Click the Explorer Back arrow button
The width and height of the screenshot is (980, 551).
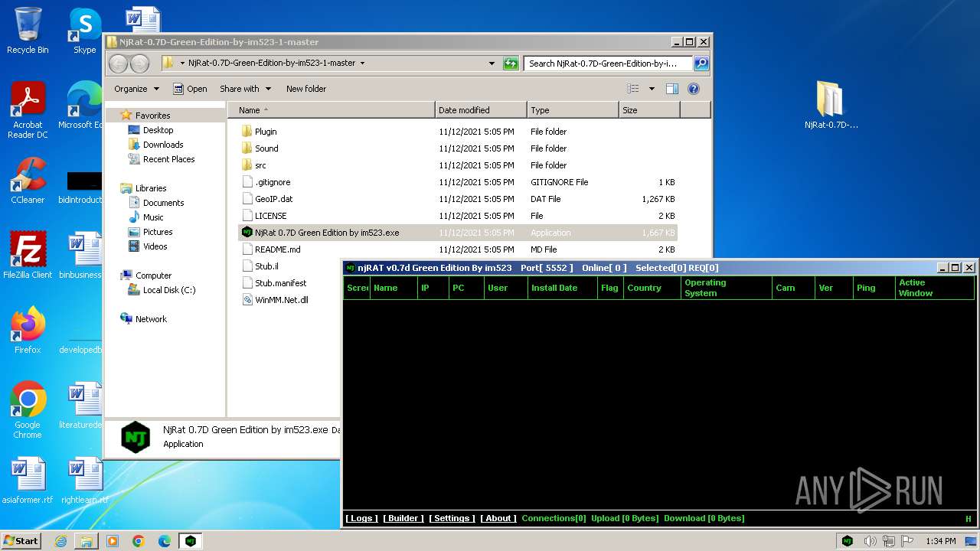click(x=118, y=64)
